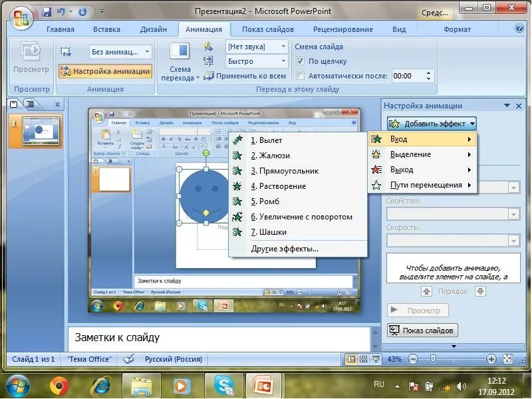Click the transition sound icon
Viewport: 532px width, 399px height.
point(208,47)
